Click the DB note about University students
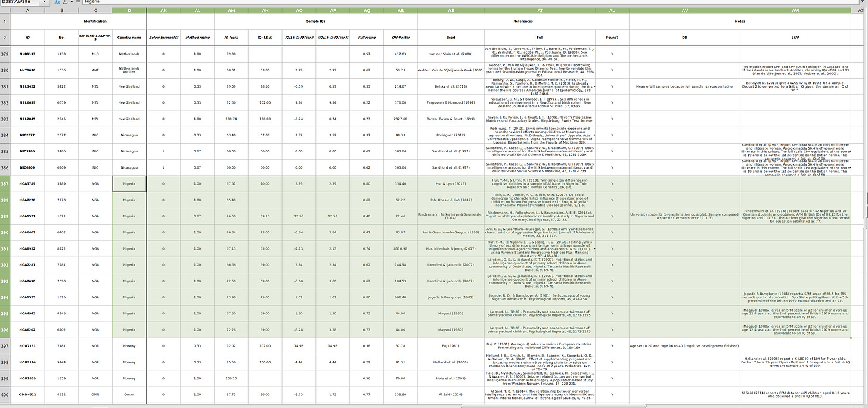Image resolution: width=868 pixels, height=408 pixels. pyautogui.click(x=684, y=216)
